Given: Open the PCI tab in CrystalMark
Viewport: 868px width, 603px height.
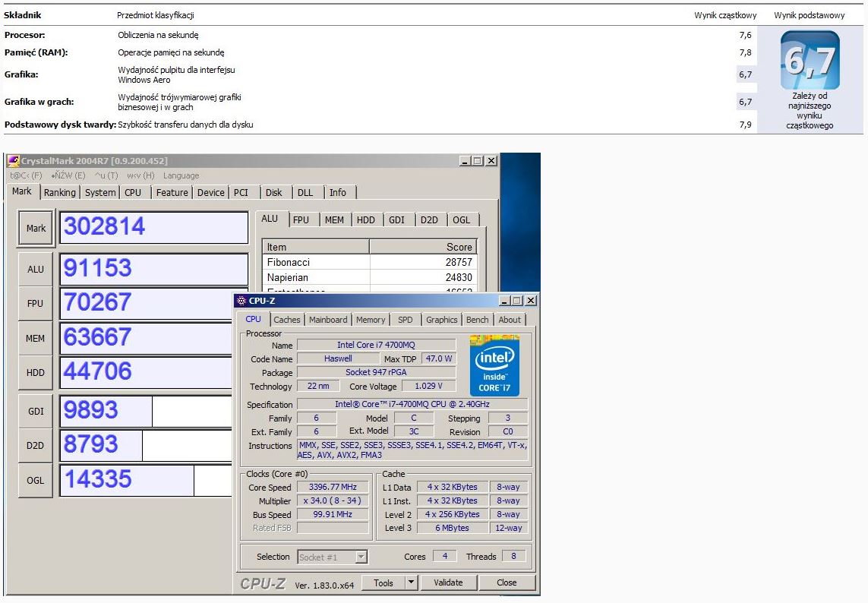Looking at the screenshot, I should point(241,193).
